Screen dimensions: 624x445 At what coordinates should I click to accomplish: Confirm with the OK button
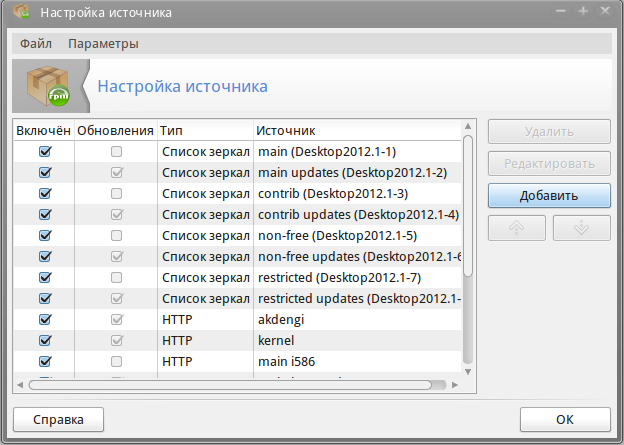tap(565, 420)
